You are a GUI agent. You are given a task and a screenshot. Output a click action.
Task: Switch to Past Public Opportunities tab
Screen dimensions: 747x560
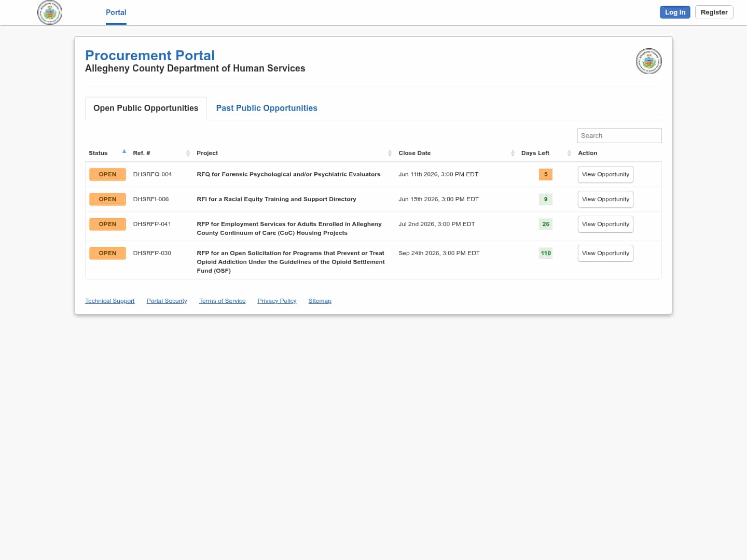(267, 108)
